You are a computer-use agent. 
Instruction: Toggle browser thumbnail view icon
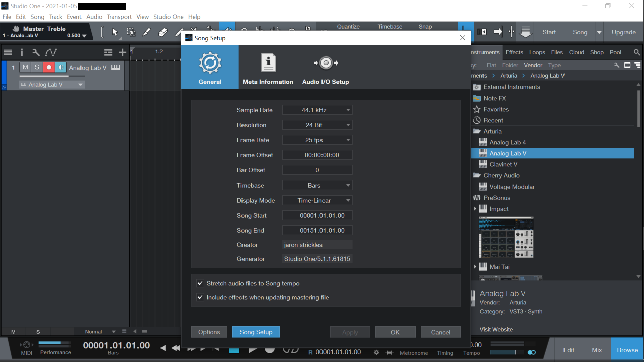tap(627, 65)
